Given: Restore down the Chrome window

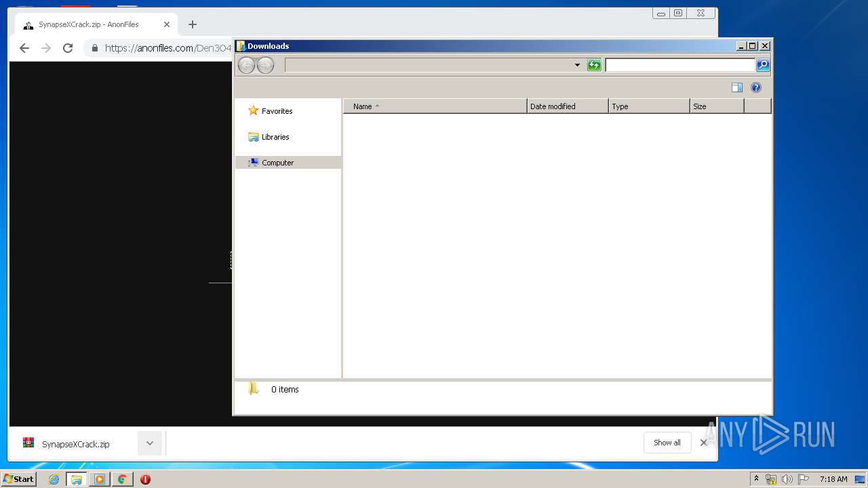Looking at the screenshot, I should tap(678, 14).
